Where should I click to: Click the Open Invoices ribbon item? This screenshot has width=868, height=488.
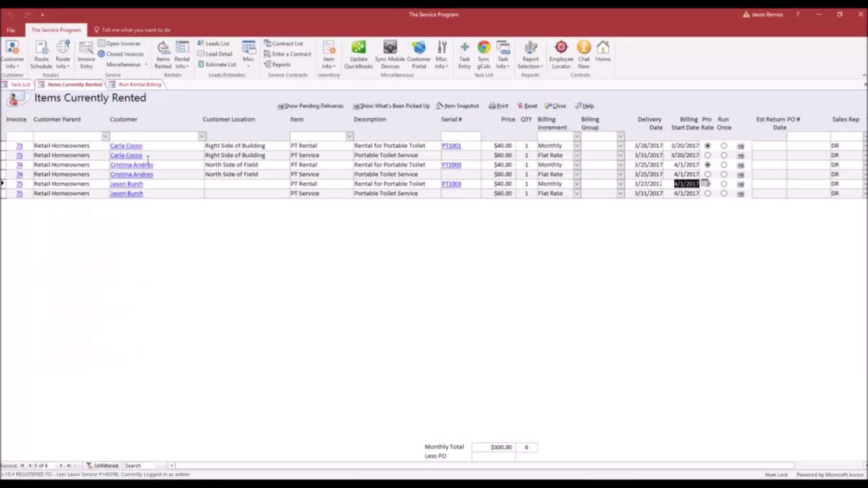pos(119,43)
